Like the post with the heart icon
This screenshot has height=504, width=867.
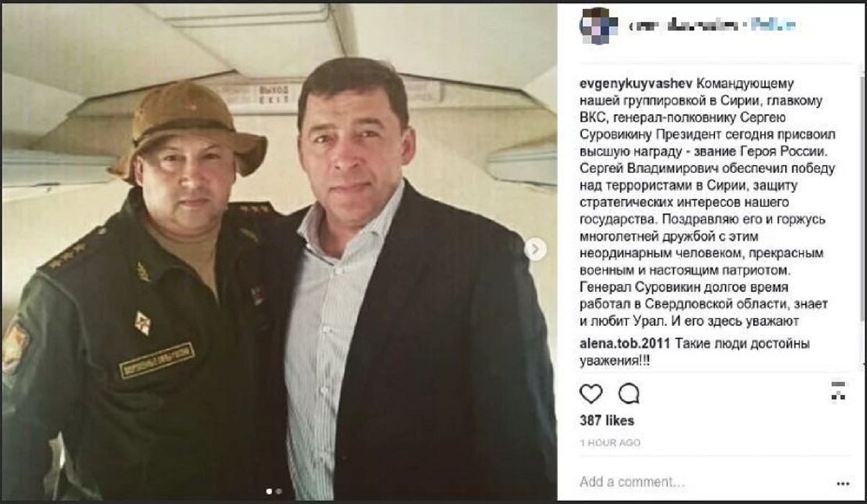pos(591,393)
